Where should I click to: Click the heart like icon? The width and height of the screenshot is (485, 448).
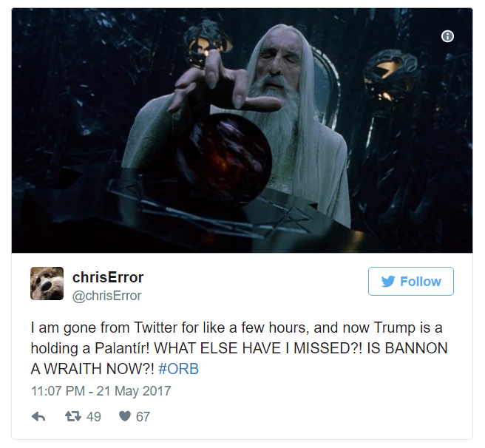click(x=125, y=416)
